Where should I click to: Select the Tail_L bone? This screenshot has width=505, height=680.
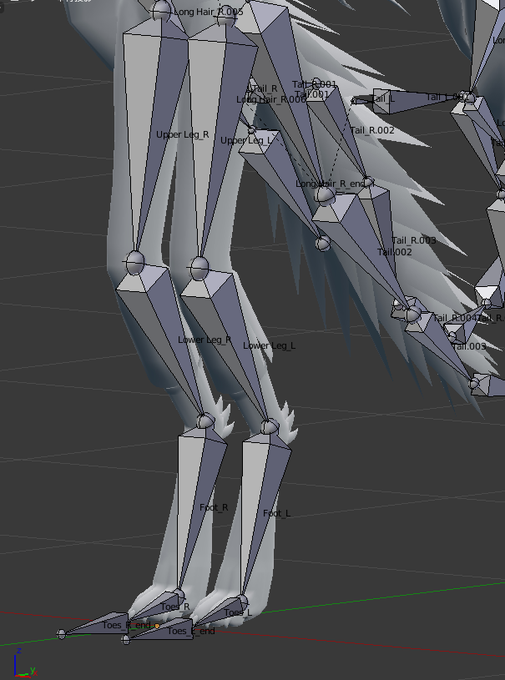click(412, 101)
